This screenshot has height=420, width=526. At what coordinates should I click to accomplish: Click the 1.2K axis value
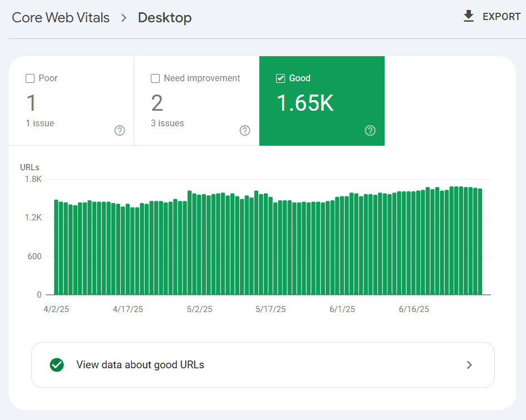33,218
